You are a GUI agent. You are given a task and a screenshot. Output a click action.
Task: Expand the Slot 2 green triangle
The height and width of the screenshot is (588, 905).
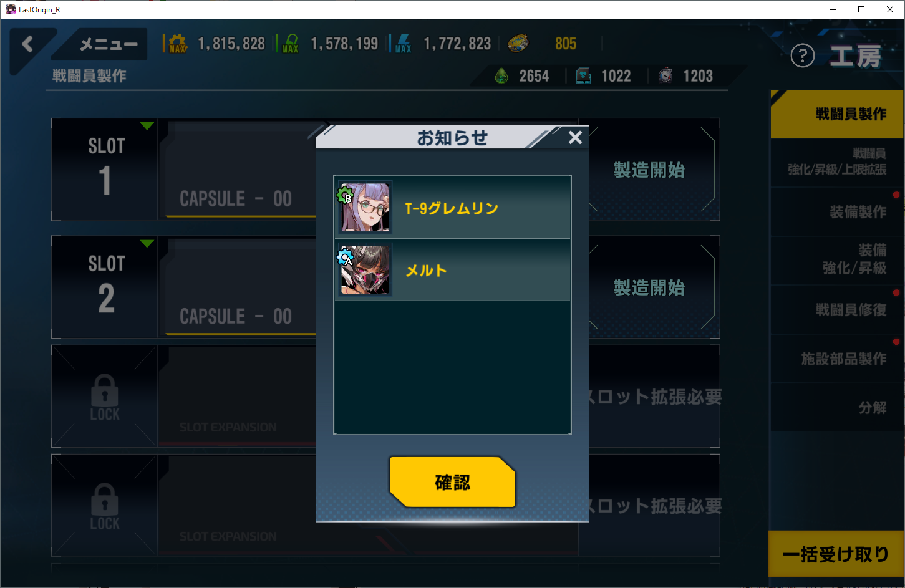coord(147,243)
